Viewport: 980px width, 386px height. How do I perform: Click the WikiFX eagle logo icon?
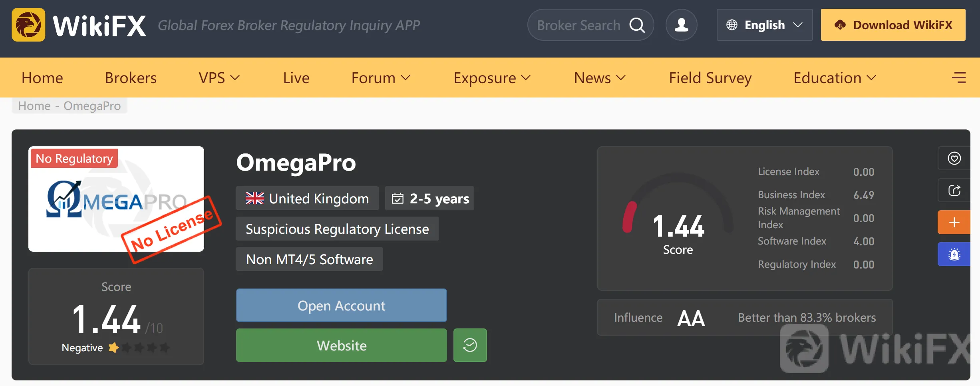(28, 25)
